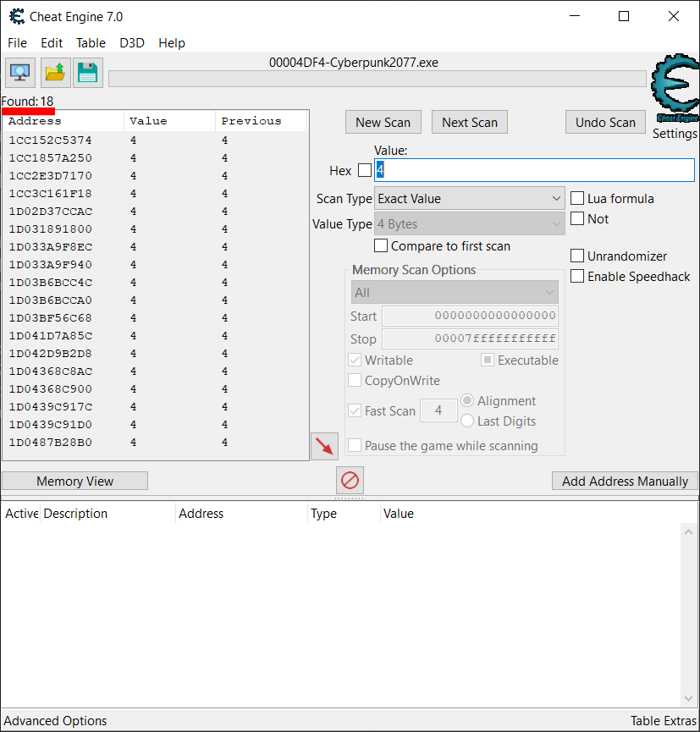Enable the Speedhack checkbox
The width and height of the screenshot is (700, 732).
tap(577, 276)
